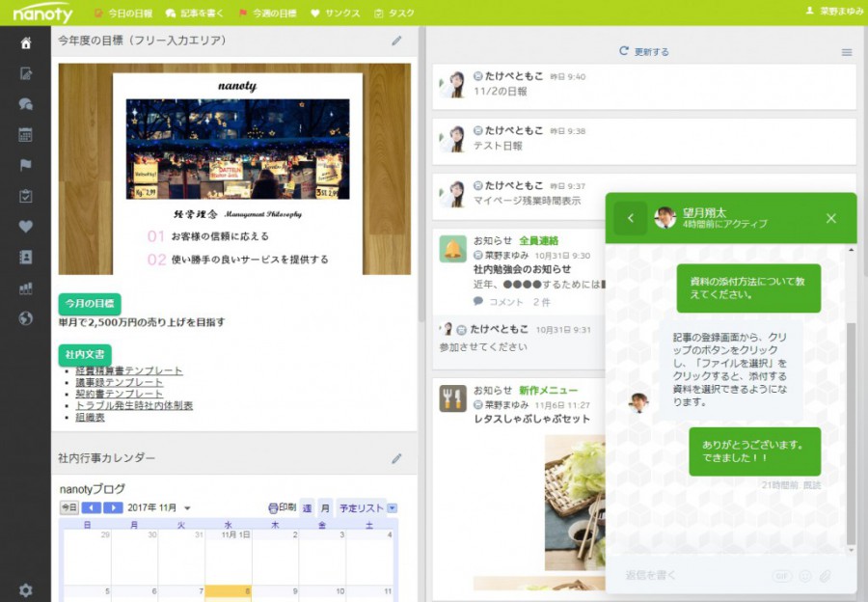The height and width of the screenshot is (602, 868).
Task: Click the 社内文書 label
Action: coord(85,354)
